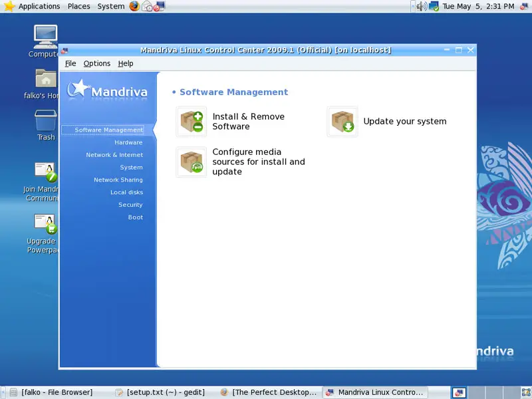The image size is (532, 399).
Task: Click Configure media sources for install label
Action: click(259, 162)
